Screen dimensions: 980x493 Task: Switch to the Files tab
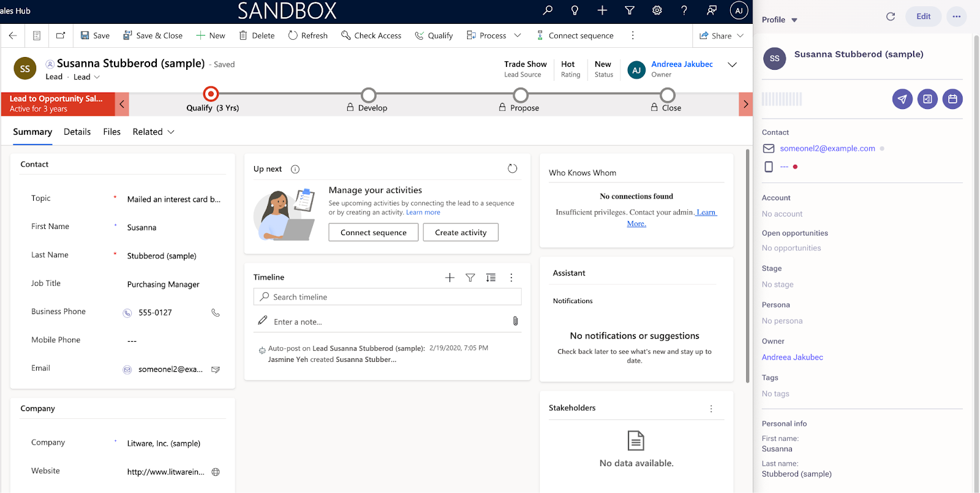click(x=111, y=132)
